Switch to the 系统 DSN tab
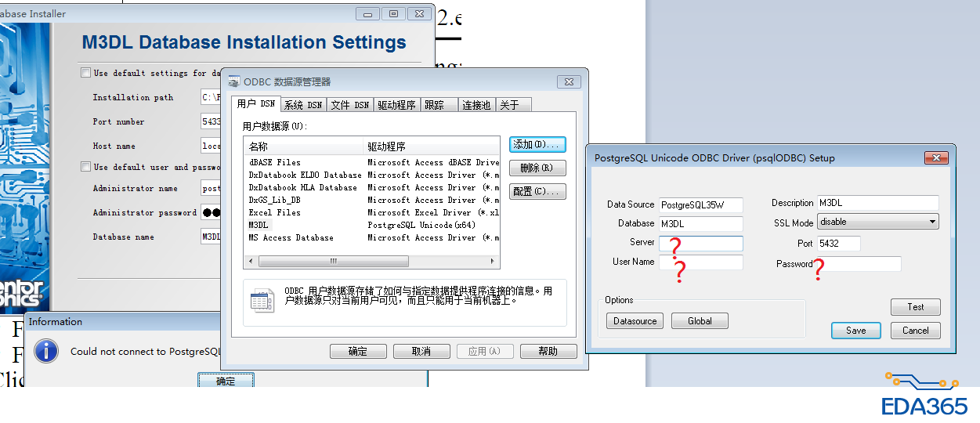 pos(303,105)
